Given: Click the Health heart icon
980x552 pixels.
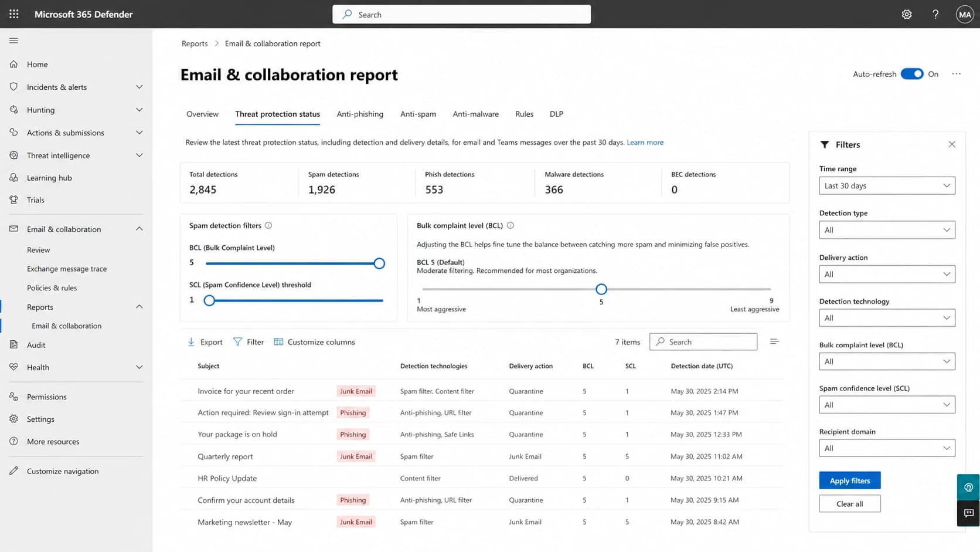Looking at the screenshot, I should click(14, 367).
